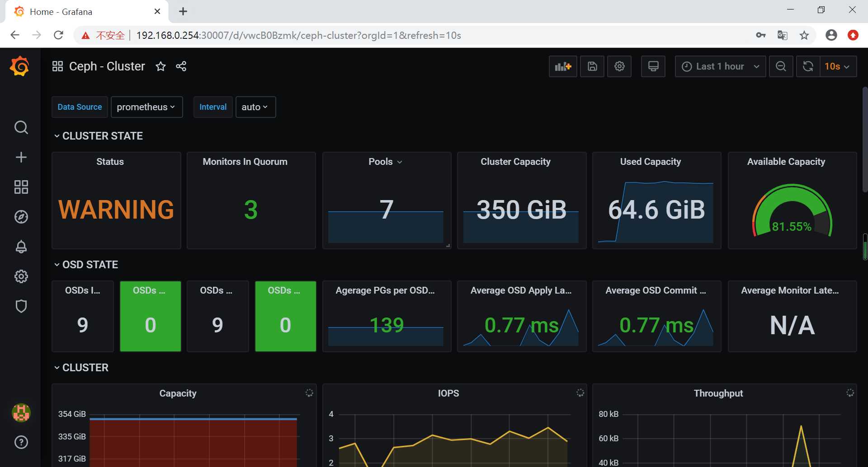Open Server Admin shield icon
This screenshot has height=467, width=868.
(x=21, y=306)
